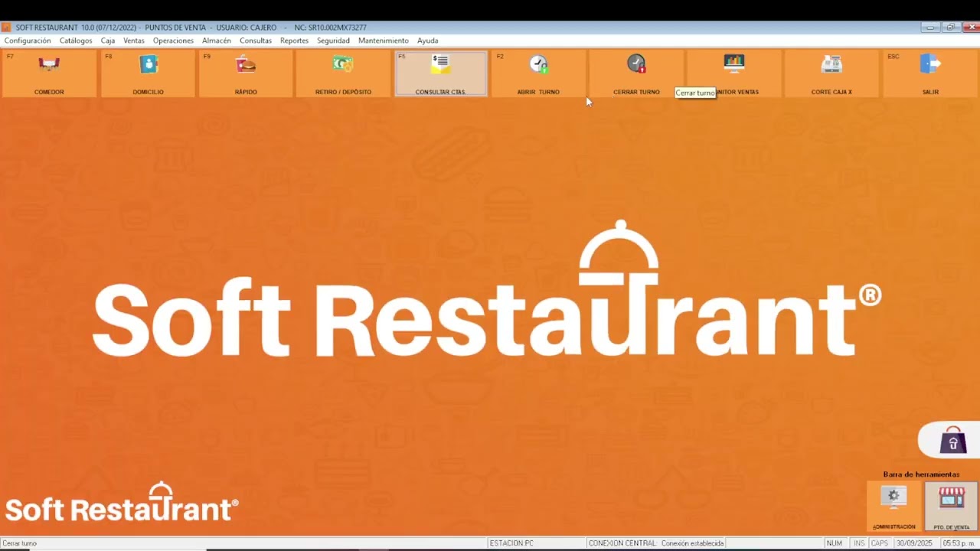Open the Domicilio delivery service

click(x=148, y=73)
